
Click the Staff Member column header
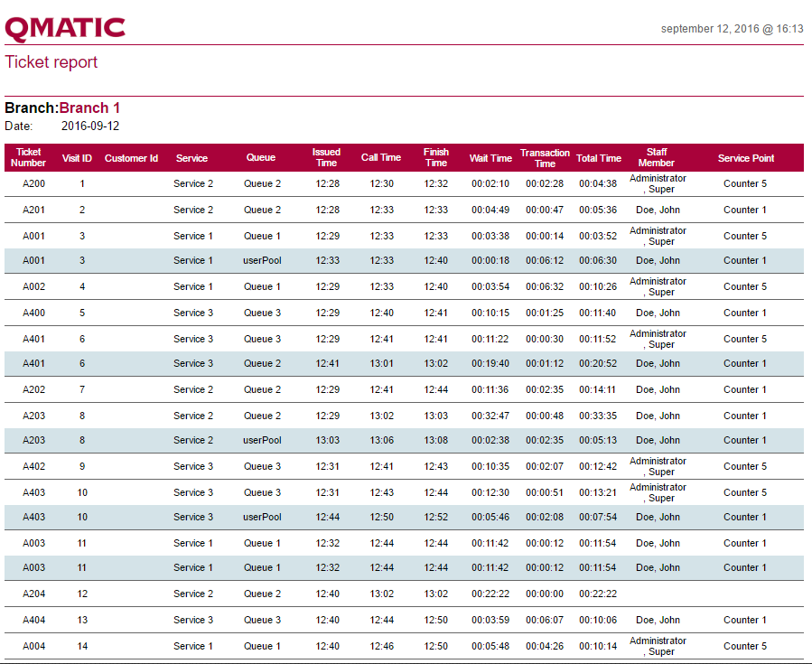pyautogui.click(x=657, y=157)
